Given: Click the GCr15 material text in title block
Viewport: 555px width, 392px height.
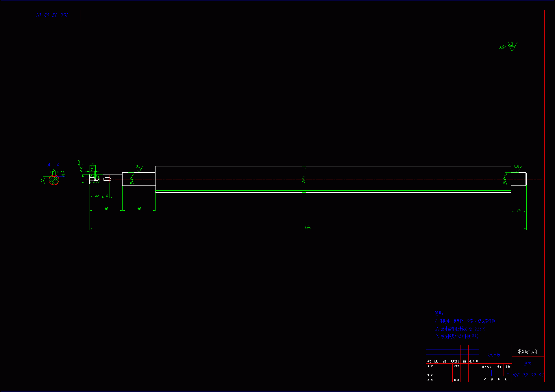Looking at the screenshot, I should coord(494,354).
